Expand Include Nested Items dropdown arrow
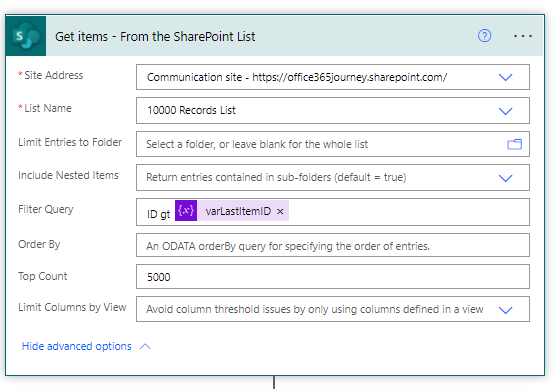Viewport: 557px width, 389px height. [x=505, y=178]
